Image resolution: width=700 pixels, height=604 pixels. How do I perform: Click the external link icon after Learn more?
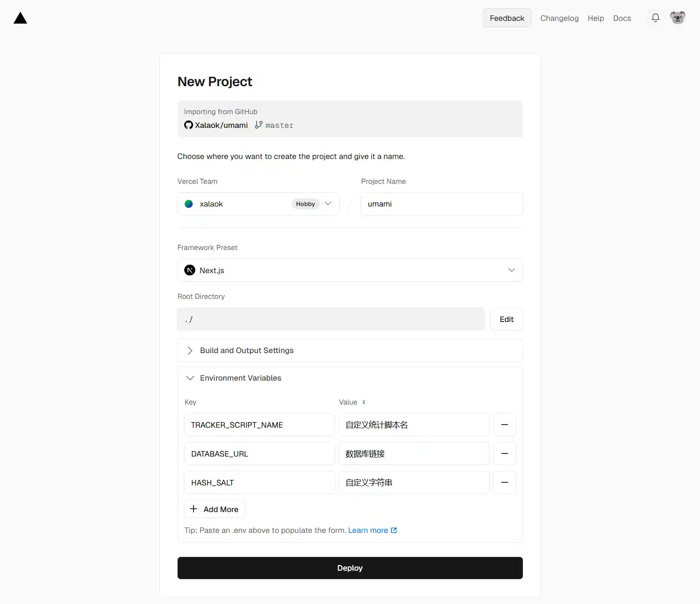click(394, 530)
